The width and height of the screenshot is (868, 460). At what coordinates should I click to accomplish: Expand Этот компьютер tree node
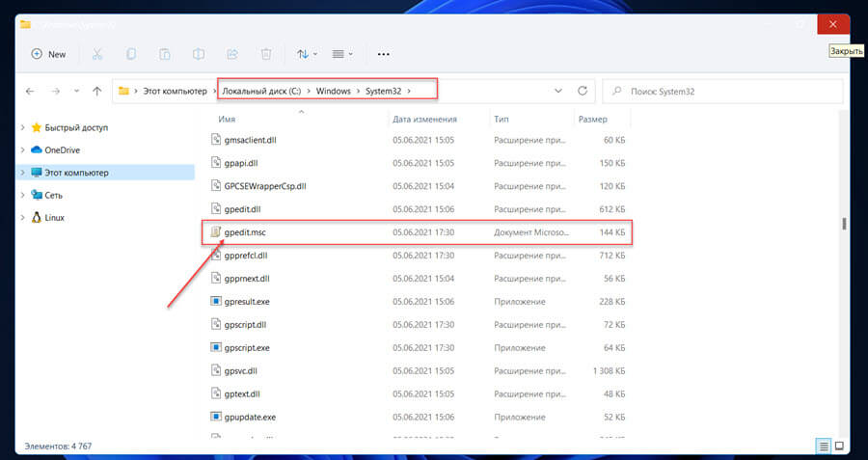(23, 173)
